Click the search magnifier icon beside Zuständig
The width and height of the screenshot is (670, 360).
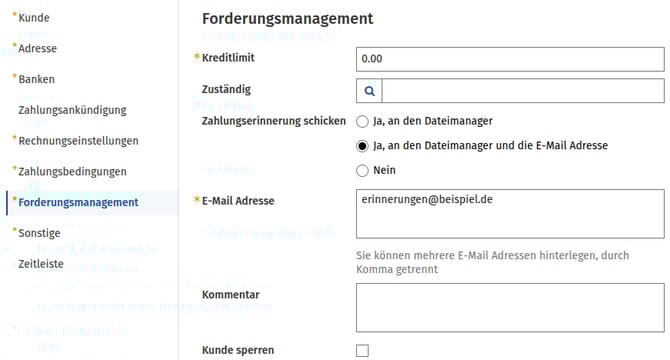370,91
